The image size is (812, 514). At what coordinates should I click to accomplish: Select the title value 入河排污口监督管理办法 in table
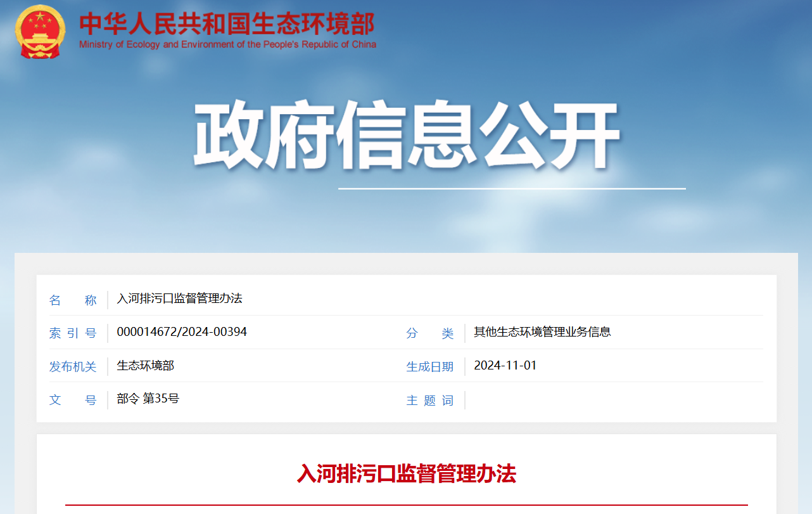pos(180,299)
